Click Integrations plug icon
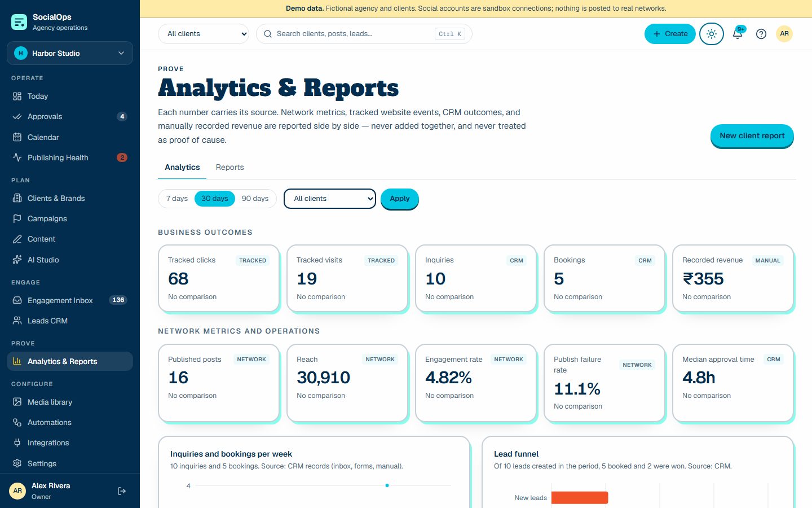This screenshot has width=812, height=508. tap(17, 443)
